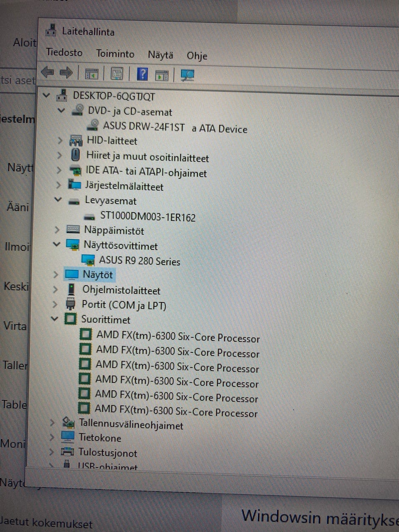Expand the Näytöt node
Screen dimensions: 399x532
[x=56, y=274]
